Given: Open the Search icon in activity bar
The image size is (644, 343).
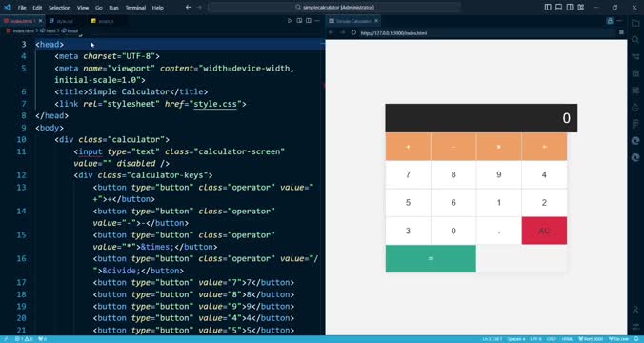Looking at the screenshot, I should pos(635,39).
